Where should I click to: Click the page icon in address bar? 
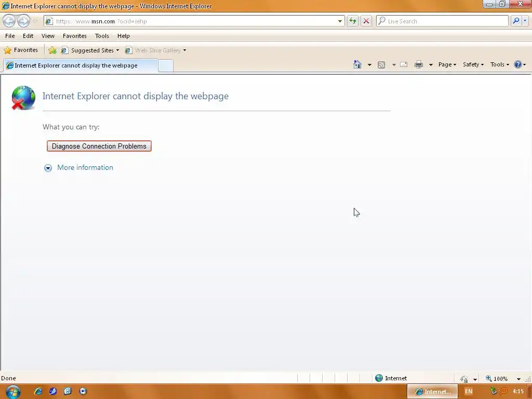[49, 21]
